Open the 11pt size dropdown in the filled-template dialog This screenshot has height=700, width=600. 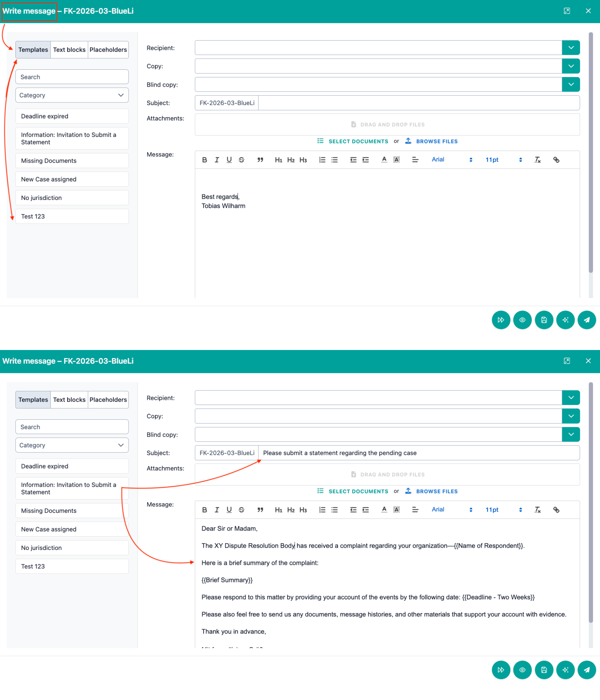point(504,510)
